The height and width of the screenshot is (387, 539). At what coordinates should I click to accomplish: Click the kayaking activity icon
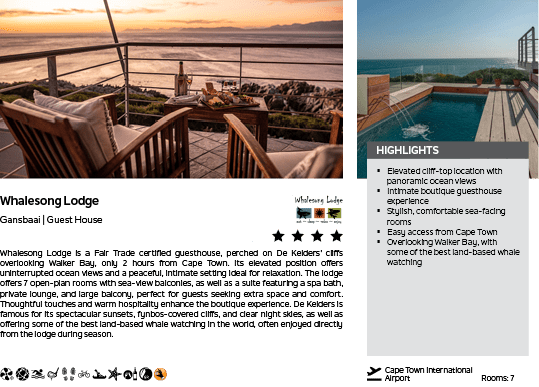coord(99,374)
